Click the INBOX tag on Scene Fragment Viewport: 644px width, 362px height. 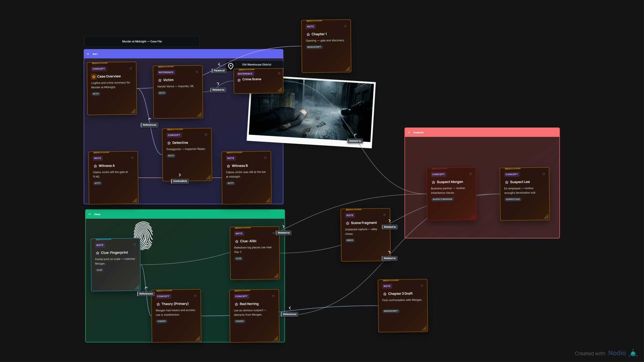point(350,240)
